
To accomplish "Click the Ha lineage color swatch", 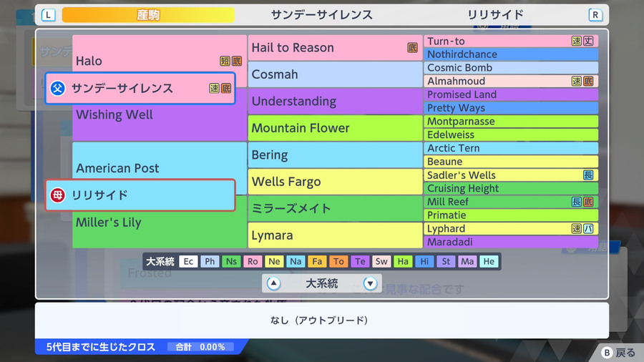I will [x=403, y=261].
